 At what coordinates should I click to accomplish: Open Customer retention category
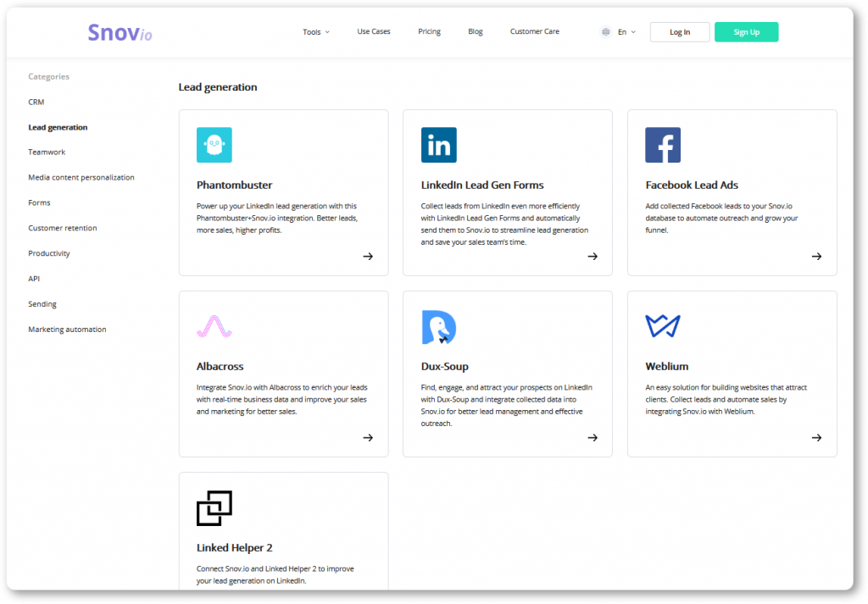62,228
